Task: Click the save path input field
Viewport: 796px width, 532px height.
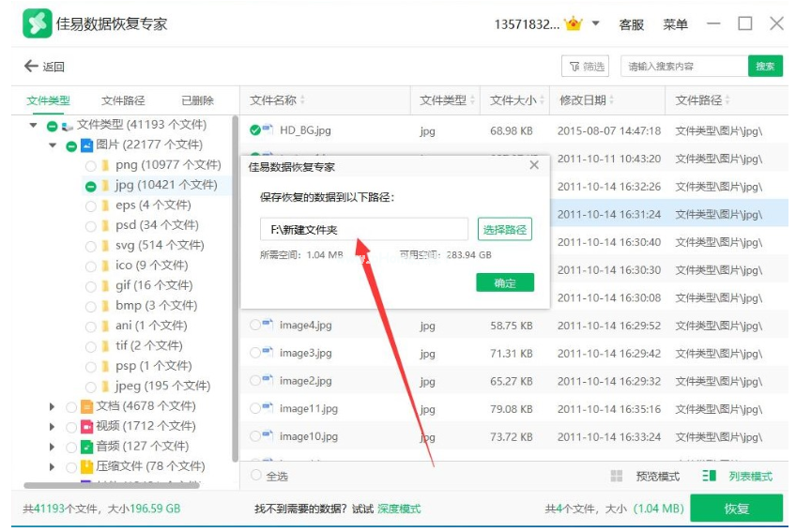Action: pos(363,230)
